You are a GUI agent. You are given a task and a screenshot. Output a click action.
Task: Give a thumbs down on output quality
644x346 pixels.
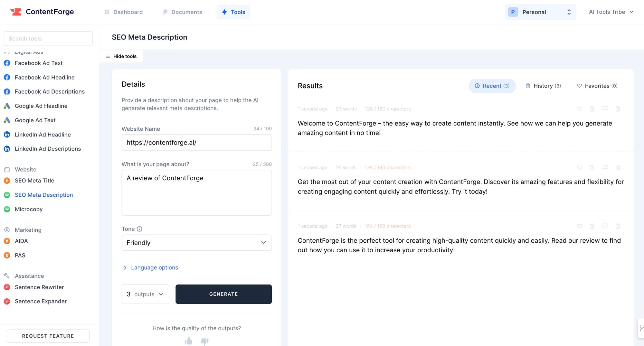(204, 341)
